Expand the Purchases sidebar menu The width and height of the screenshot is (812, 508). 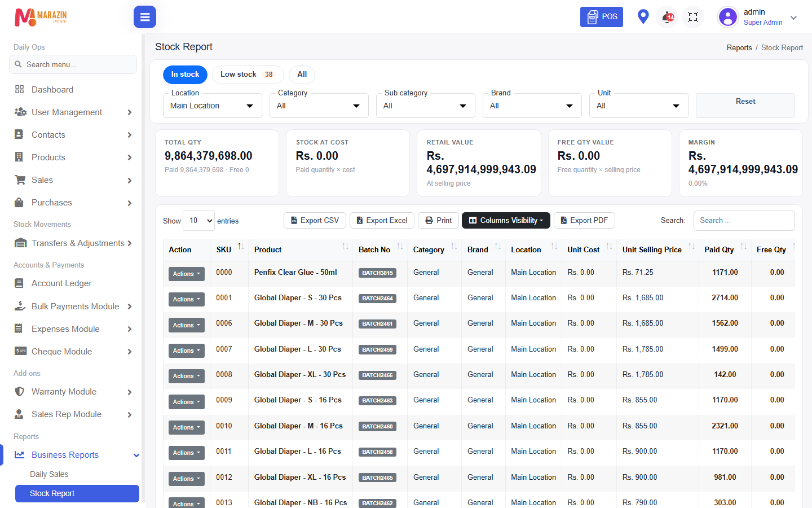pyautogui.click(x=73, y=203)
